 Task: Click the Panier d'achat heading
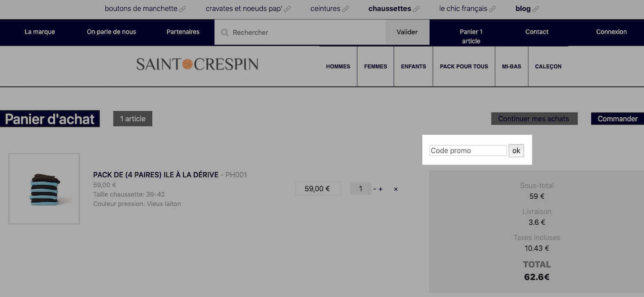click(x=50, y=119)
